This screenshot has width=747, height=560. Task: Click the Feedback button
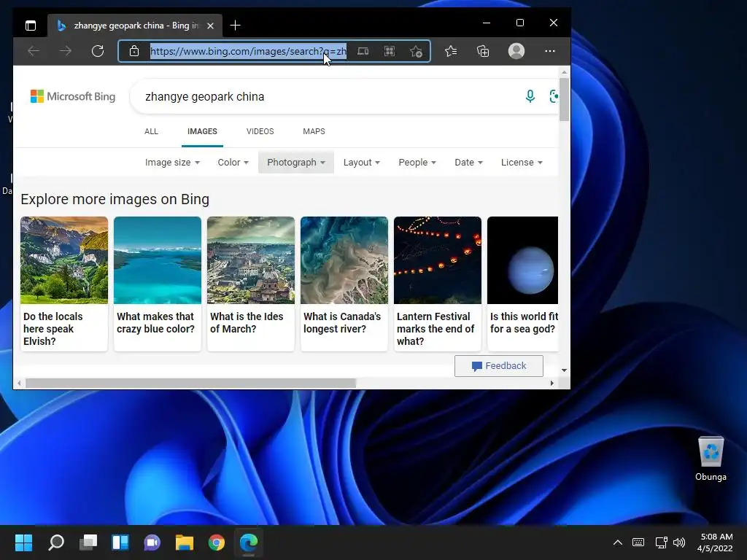499,366
